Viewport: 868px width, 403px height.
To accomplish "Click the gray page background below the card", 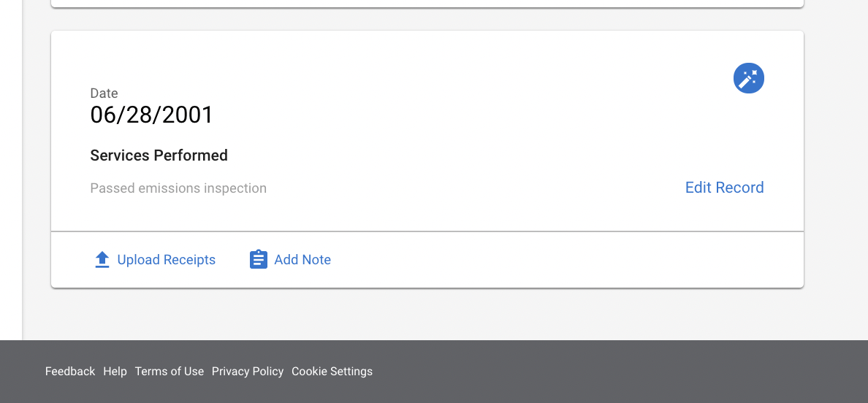I will pyautogui.click(x=427, y=314).
